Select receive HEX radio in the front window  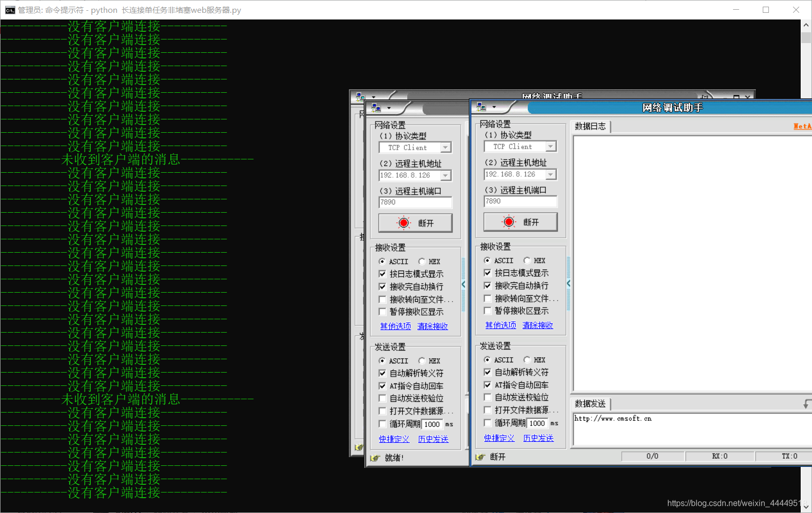pyautogui.click(x=527, y=260)
